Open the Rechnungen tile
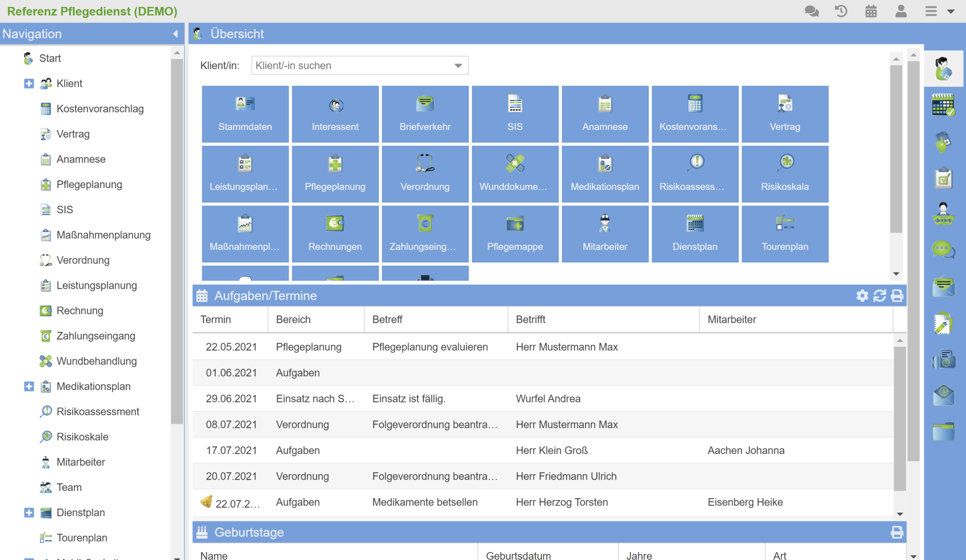966x560 pixels. (x=335, y=234)
